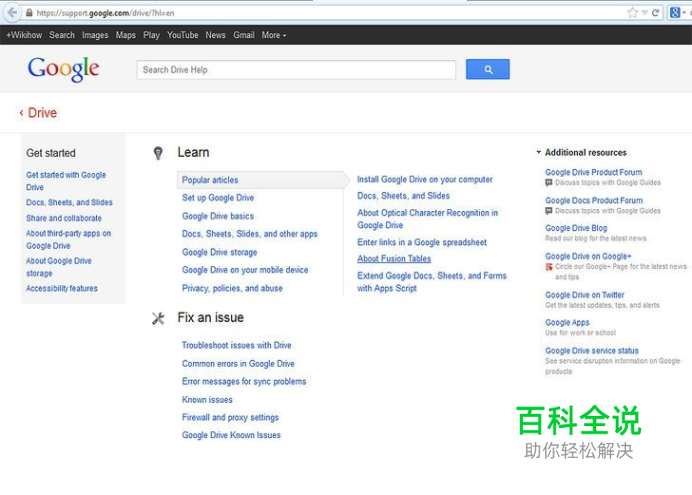Open News in the navigation bar

click(215, 35)
